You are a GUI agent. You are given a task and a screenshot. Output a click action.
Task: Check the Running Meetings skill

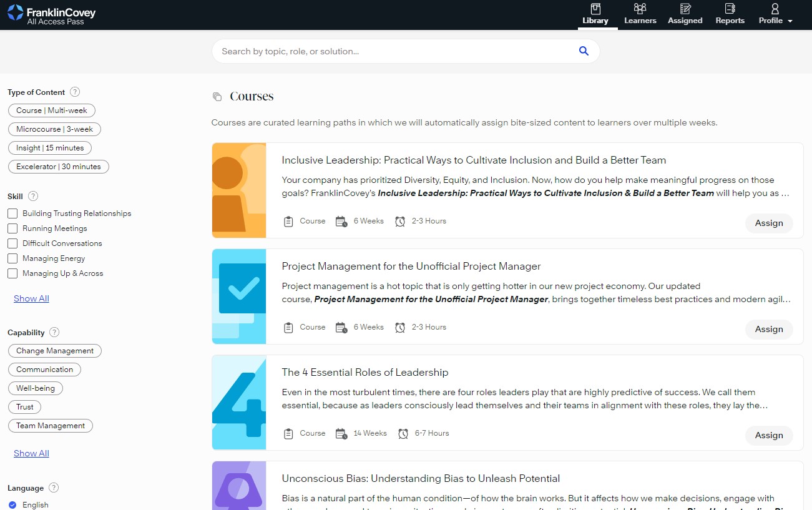point(12,228)
